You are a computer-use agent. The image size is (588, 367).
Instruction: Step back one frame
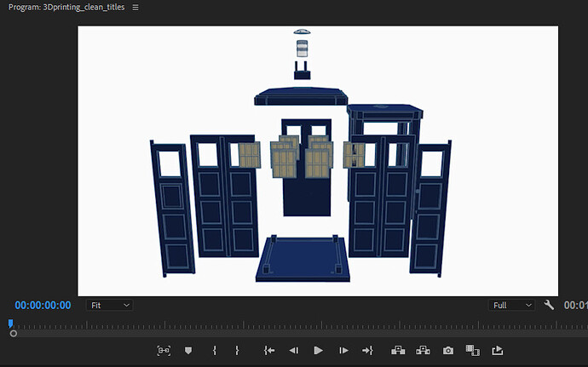click(293, 350)
